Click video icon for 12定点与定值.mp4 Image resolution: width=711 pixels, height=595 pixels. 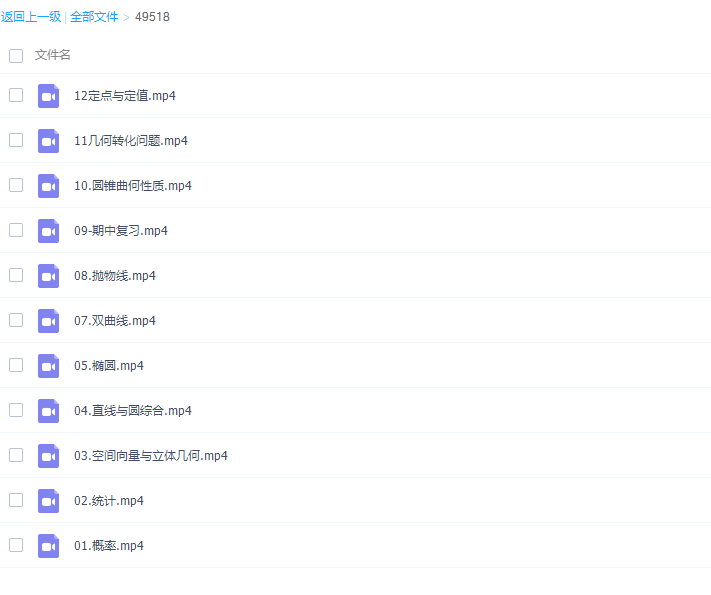[49, 96]
